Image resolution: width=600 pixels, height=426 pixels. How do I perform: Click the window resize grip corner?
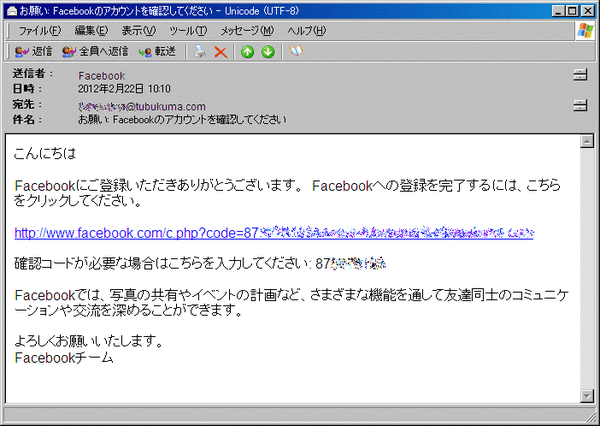[591, 417]
